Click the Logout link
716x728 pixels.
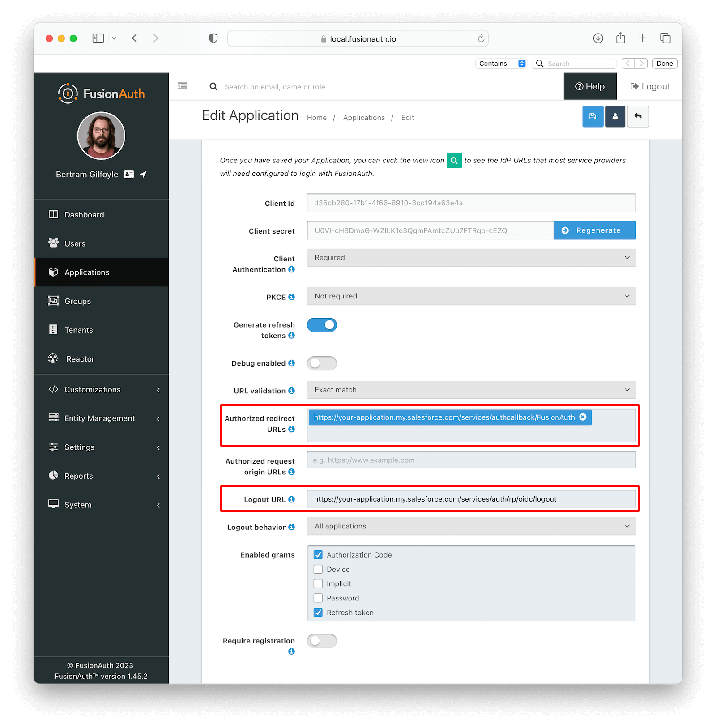650,86
